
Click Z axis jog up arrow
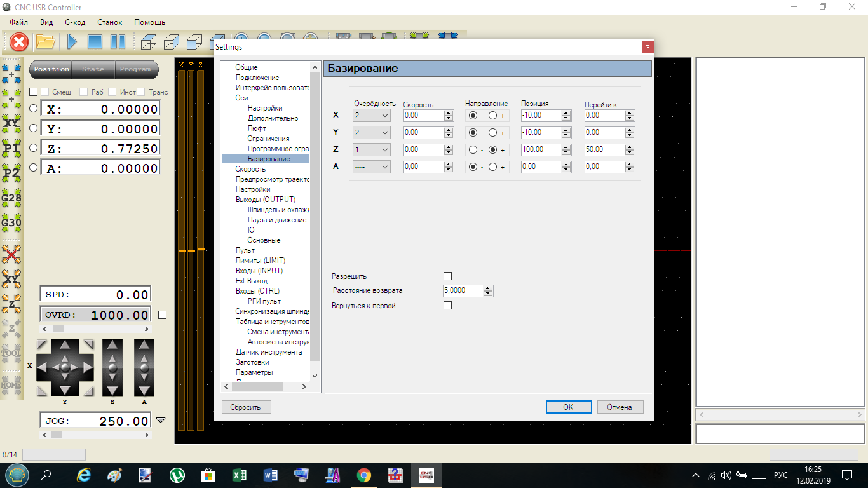112,346
